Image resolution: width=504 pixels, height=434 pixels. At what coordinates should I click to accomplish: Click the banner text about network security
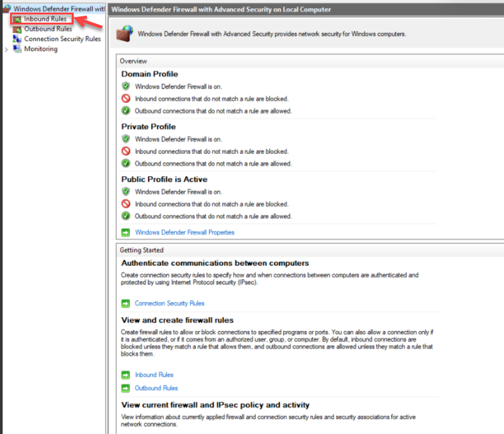[272, 34]
